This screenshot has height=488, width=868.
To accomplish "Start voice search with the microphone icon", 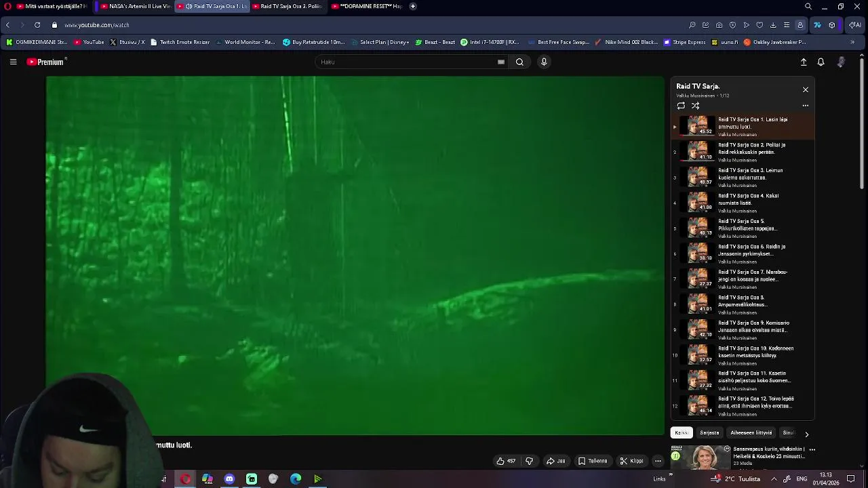I will pyautogui.click(x=544, y=62).
